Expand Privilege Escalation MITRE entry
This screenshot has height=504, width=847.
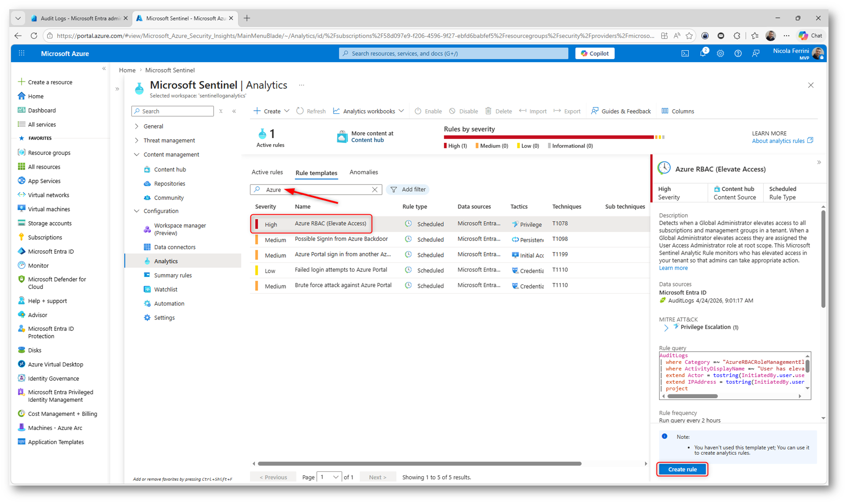pos(666,327)
